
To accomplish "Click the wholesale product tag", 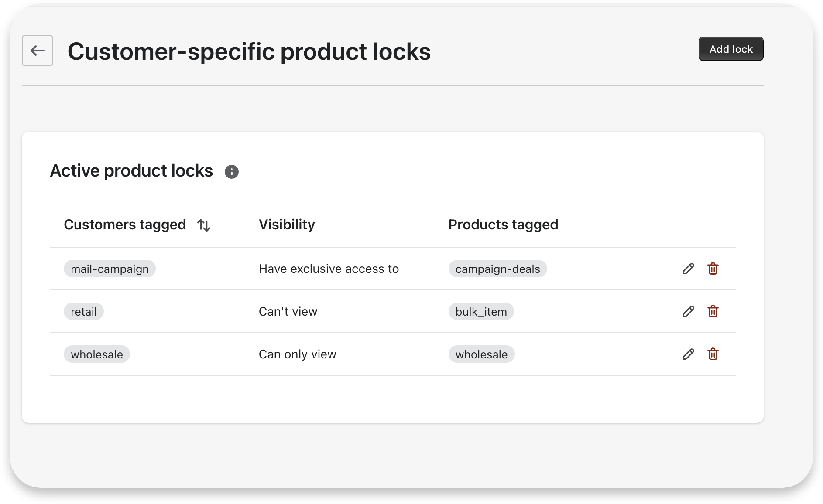I will 482,354.
